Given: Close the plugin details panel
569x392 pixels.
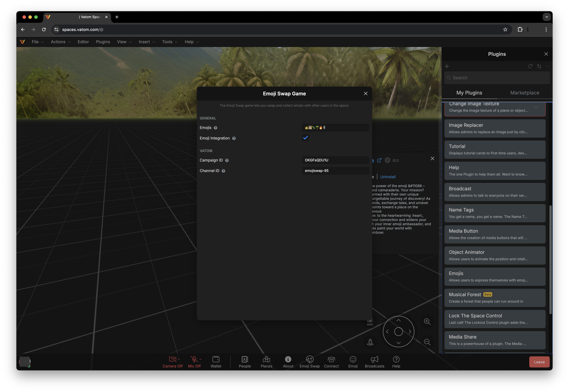Looking at the screenshot, I should click(x=433, y=158).
